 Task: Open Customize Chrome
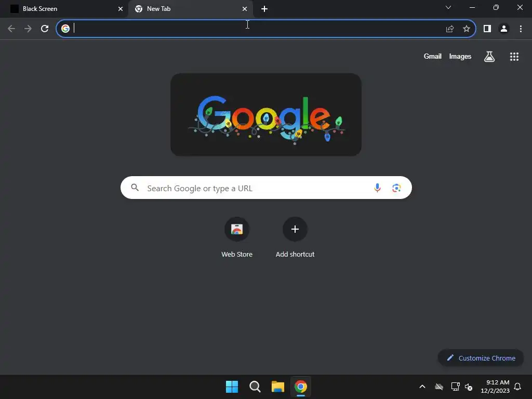tap(481, 358)
